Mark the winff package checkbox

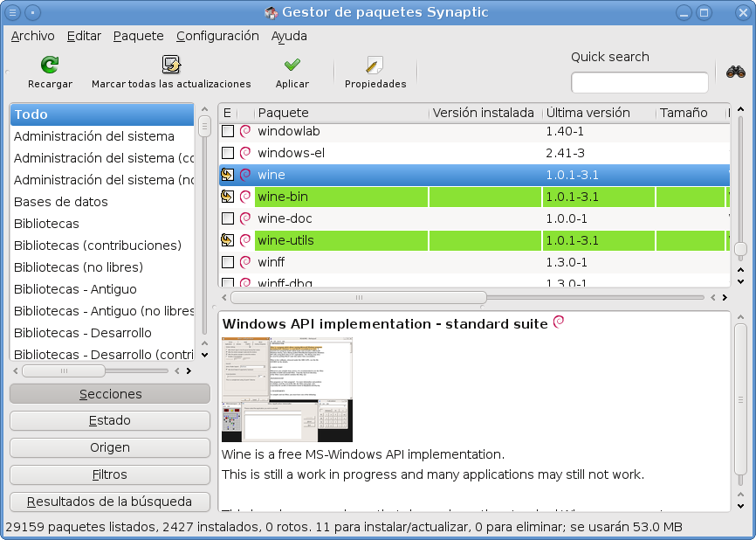click(228, 262)
